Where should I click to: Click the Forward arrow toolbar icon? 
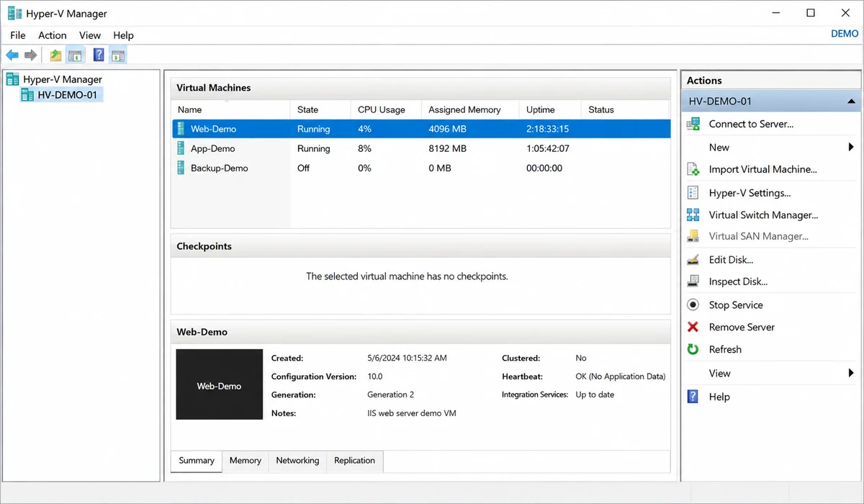(x=30, y=55)
